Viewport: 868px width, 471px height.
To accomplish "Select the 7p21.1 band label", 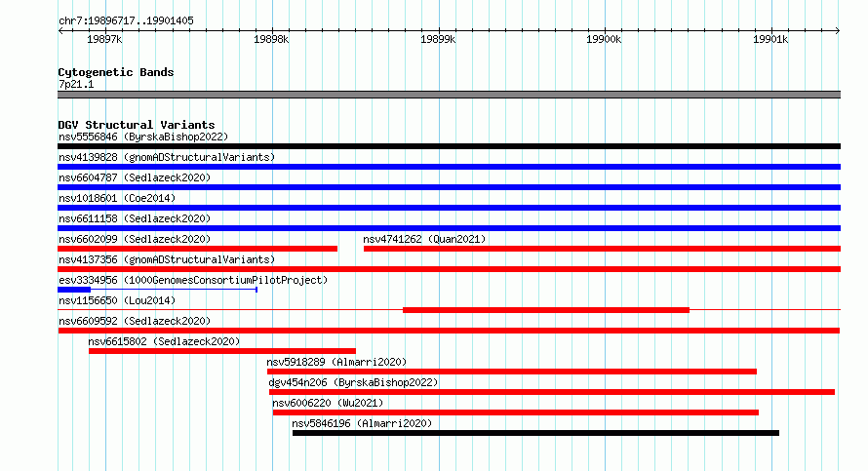I will pos(76,84).
